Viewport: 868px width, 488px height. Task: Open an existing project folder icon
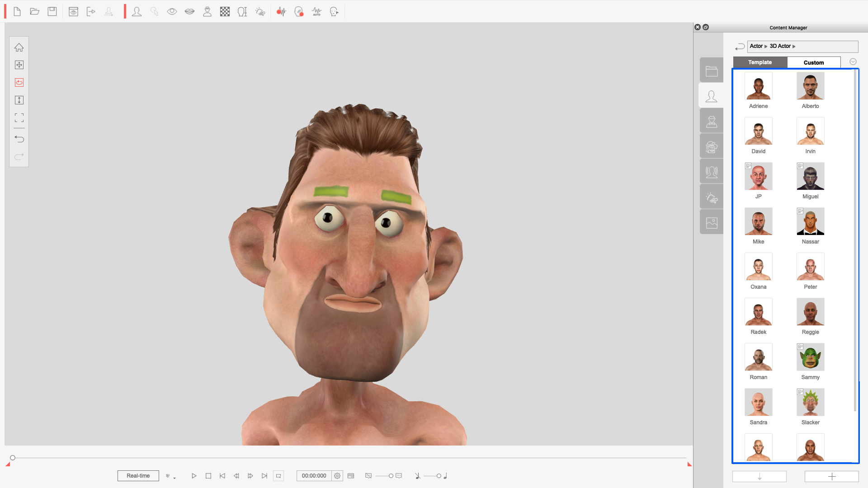(35, 11)
